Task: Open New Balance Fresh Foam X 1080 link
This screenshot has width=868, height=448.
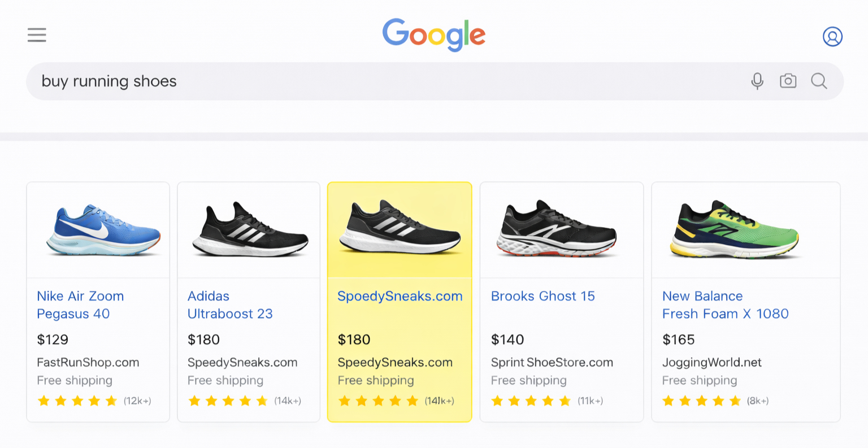Action: 725,305
